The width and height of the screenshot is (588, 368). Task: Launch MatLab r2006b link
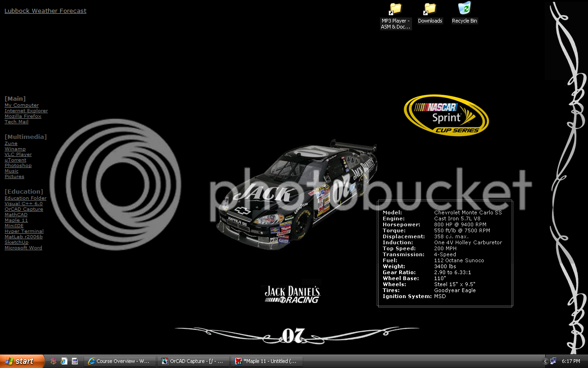pos(23,237)
